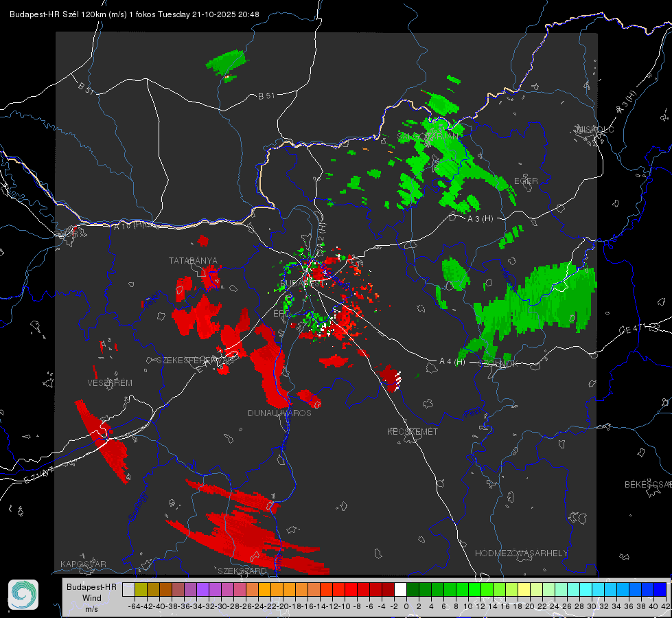
Task: Click the 'A 3 (H)' label south of Eger
Action: click(480, 219)
